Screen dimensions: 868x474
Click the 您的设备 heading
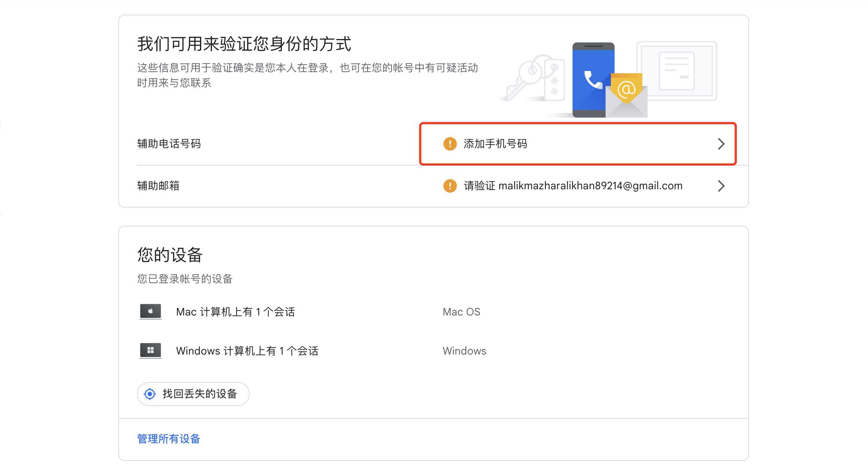170,255
